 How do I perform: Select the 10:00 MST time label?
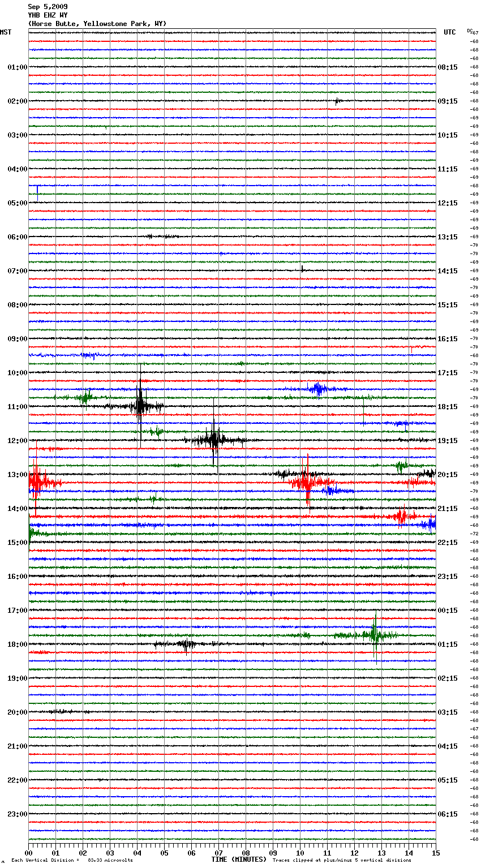18,373
